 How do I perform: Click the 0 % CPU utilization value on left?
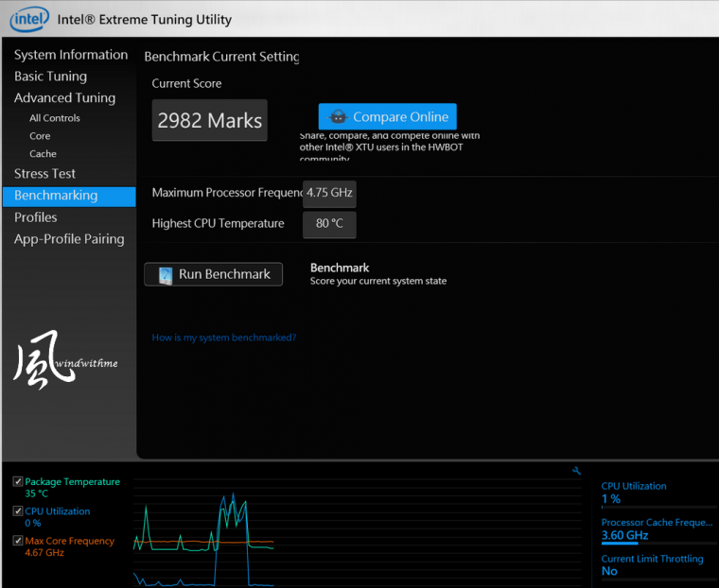coord(32,523)
